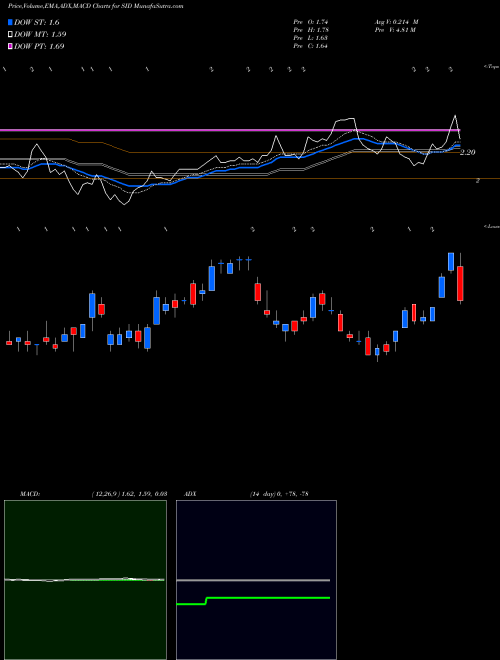Click the 'Pre V: 4.81 M' value

396,30
